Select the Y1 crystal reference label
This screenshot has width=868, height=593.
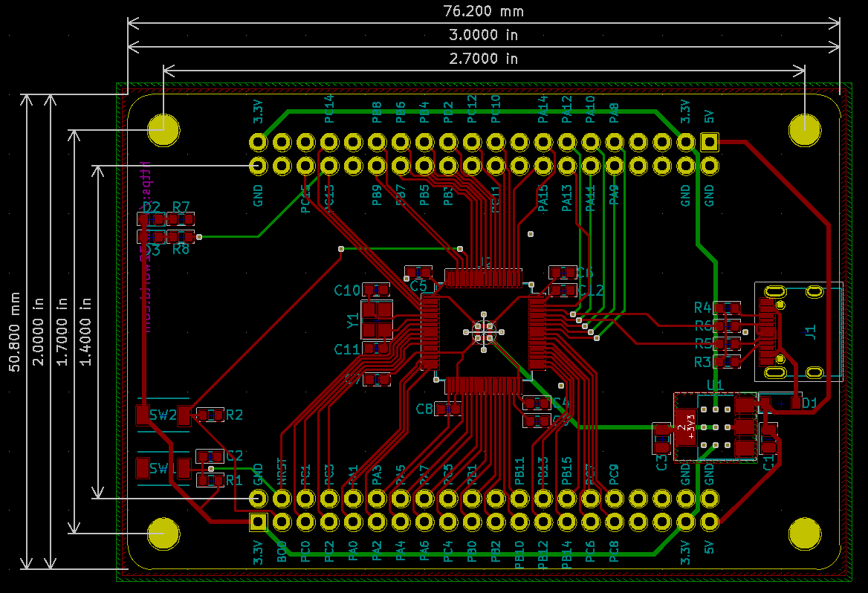coord(352,320)
